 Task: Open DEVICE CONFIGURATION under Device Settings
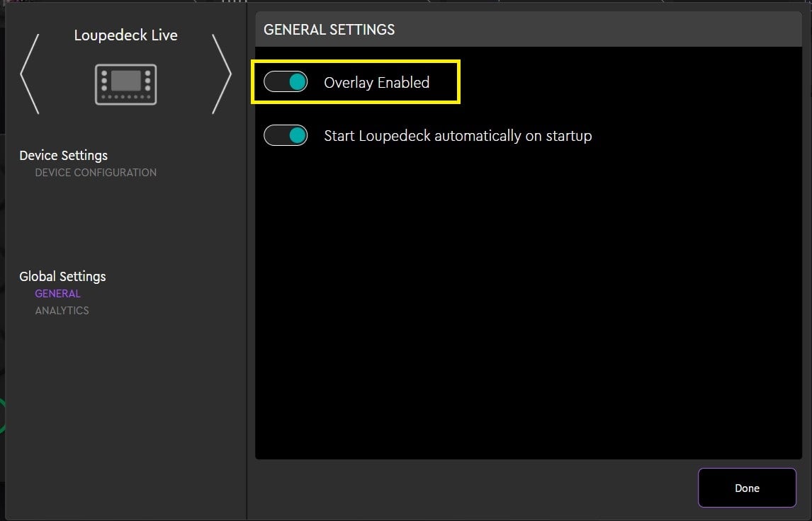pos(96,173)
